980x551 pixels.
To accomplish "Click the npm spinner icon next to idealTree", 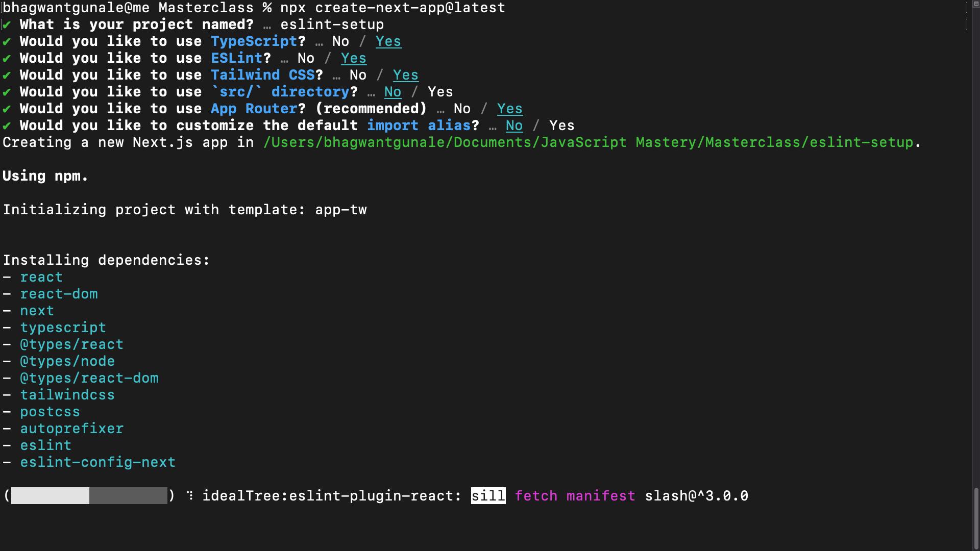I will coord(190,495).
